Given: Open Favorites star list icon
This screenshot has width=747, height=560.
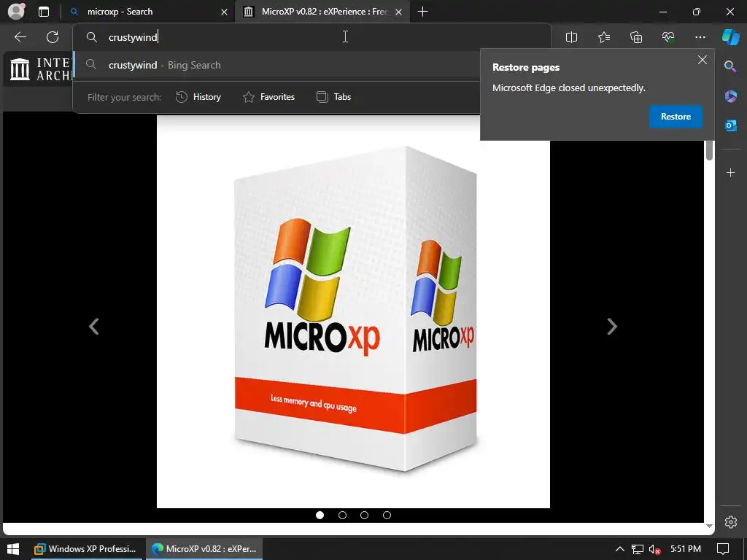Looking at the screenshot, I should coord(603,37).
